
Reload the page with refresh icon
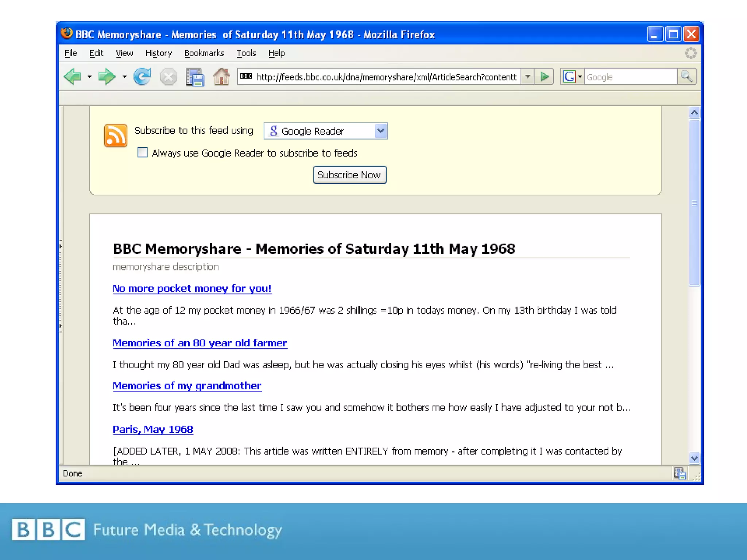(x=142, y=77)
